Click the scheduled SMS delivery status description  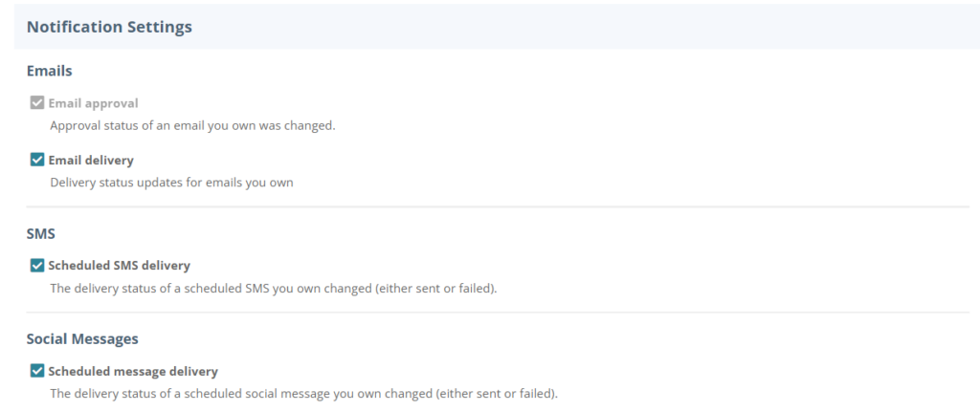coord(273,289)
